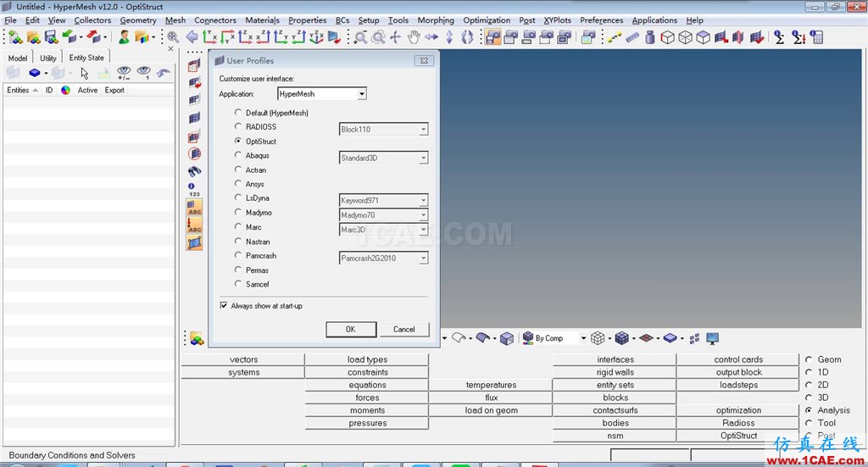
Task: Click the distance measure yellow nodes icon
Action: point(615,37)
